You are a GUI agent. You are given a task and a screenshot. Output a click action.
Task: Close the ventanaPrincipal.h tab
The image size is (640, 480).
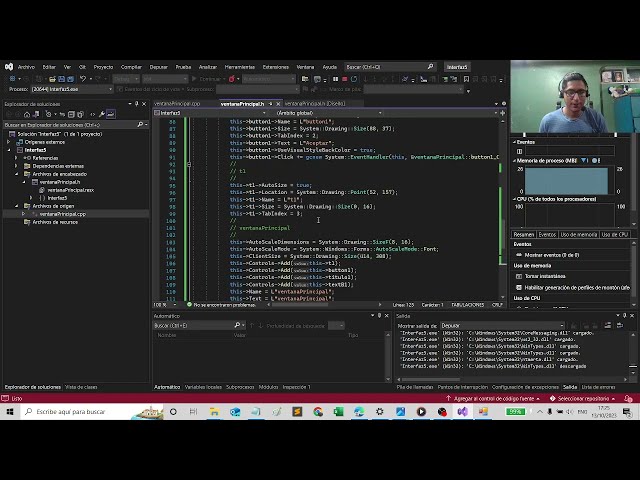click(x=278, y=104)
